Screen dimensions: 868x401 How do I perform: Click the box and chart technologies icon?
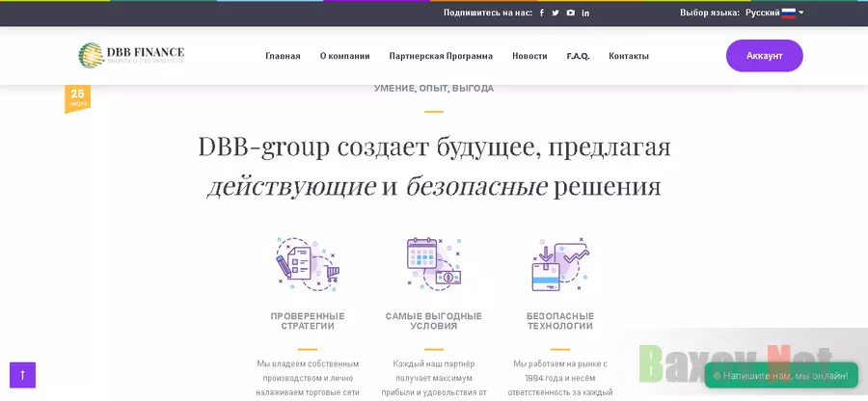559,264
